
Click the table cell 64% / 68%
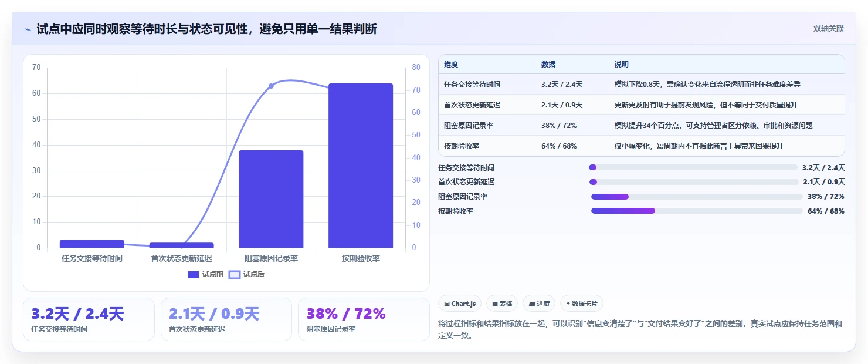tap(559, 146)
